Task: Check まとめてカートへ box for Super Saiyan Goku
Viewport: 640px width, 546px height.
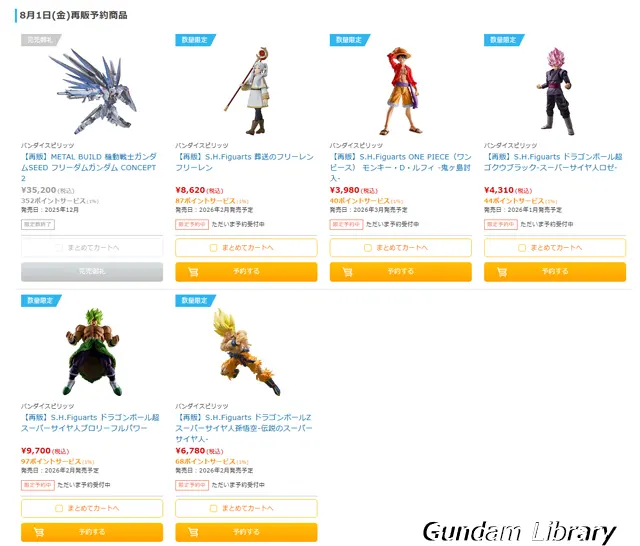Action: 213,508
